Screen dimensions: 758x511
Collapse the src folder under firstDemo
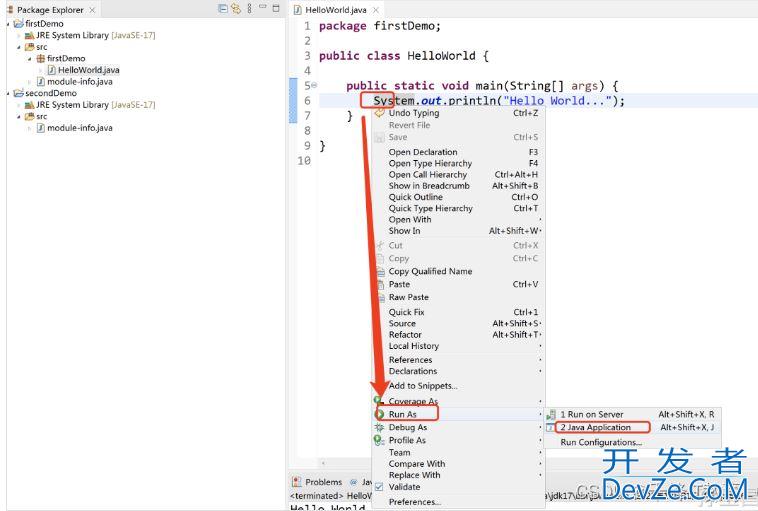click(x=19, y=47)
